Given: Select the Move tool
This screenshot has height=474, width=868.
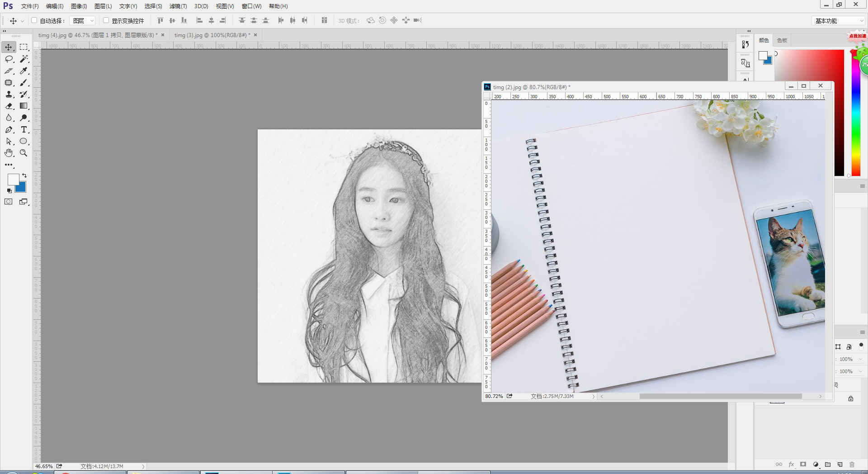Looking at the screenshot, I should pos(9,47).
